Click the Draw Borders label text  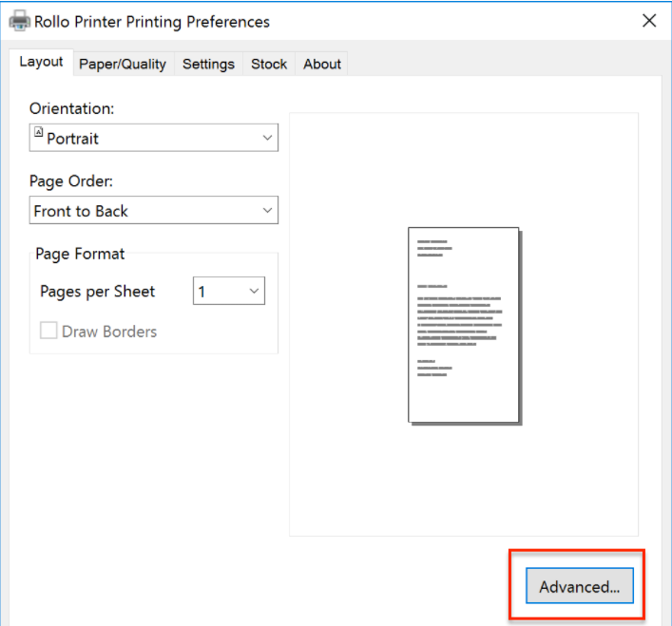[x=109, y=332]
